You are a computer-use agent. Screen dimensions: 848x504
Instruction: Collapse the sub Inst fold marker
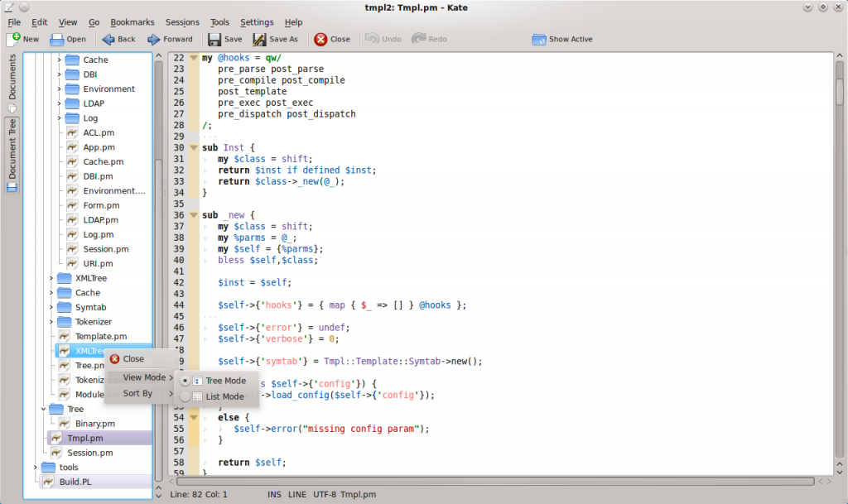point(194,147)
